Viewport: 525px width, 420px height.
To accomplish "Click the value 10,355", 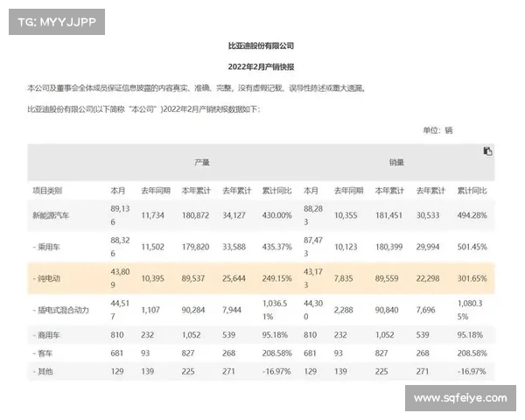I will point(346,215).
